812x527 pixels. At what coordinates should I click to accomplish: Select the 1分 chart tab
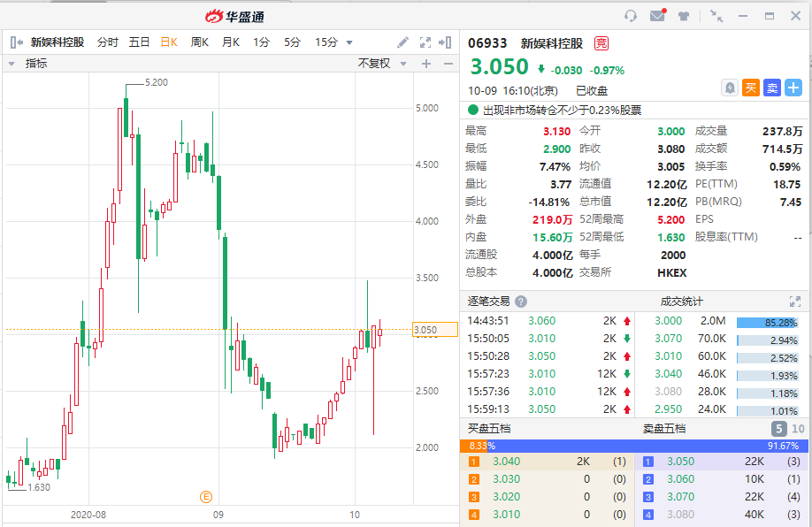click(261, 42)
